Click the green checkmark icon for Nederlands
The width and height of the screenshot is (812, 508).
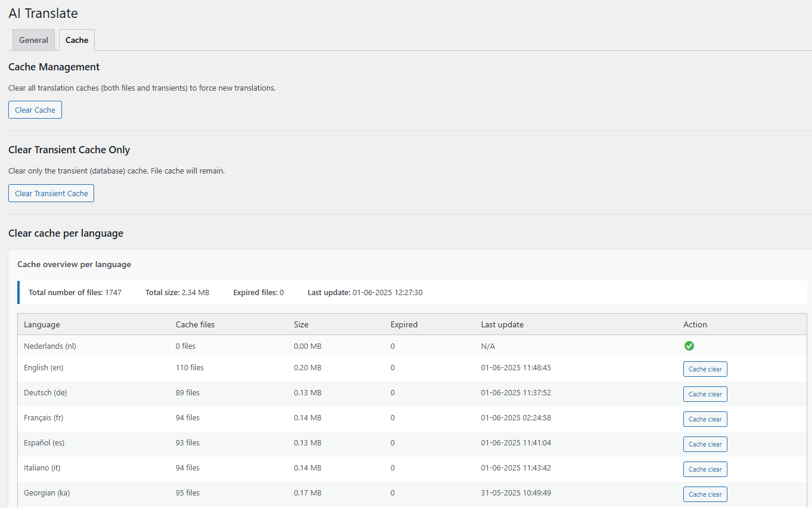click(689, 346)
